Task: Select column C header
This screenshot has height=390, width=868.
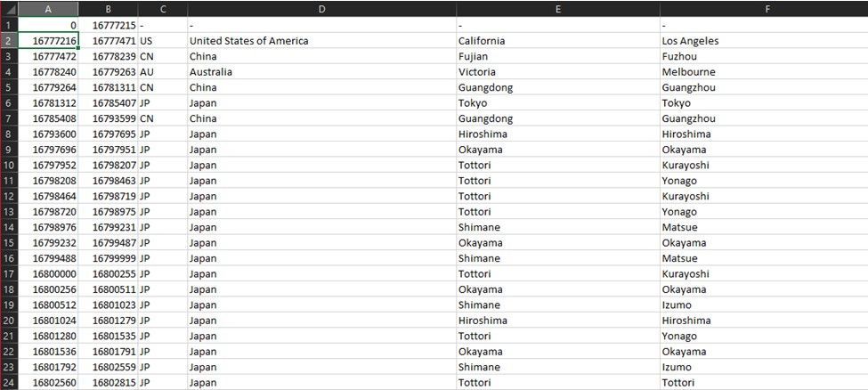Action: point(163,10)
